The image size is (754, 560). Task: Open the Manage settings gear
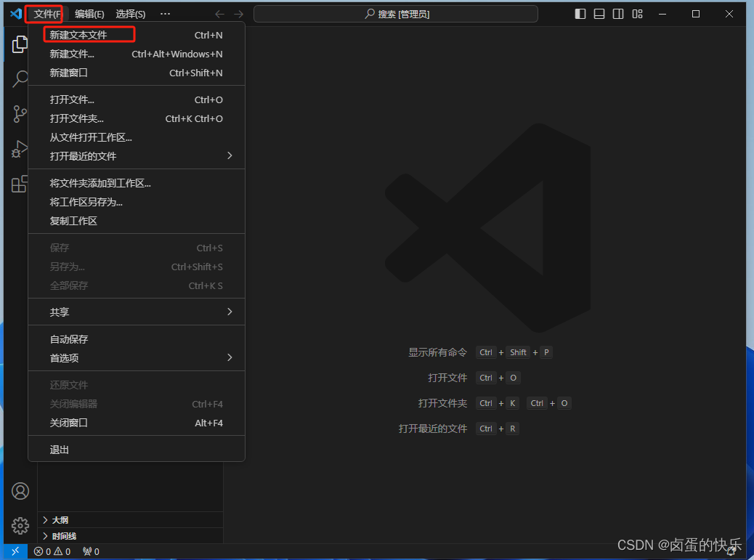click(x=20, y=526)
